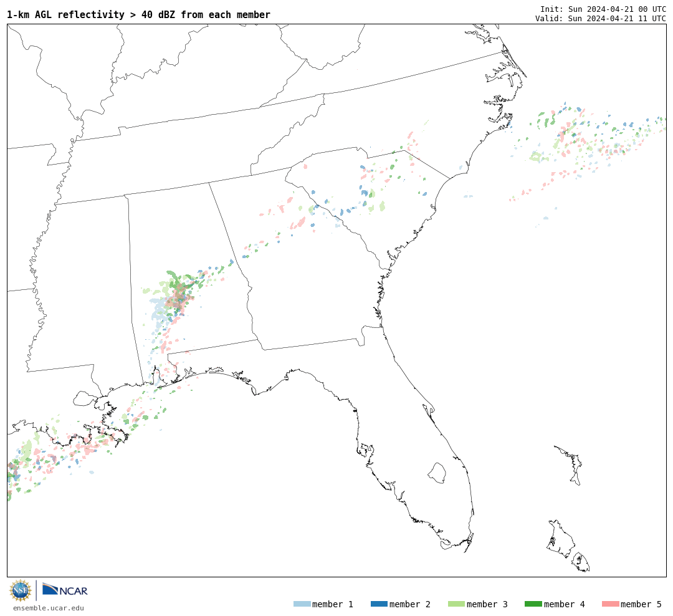
Task: Select the 'member 1' legend label
Action: click(x=333, y=604)
